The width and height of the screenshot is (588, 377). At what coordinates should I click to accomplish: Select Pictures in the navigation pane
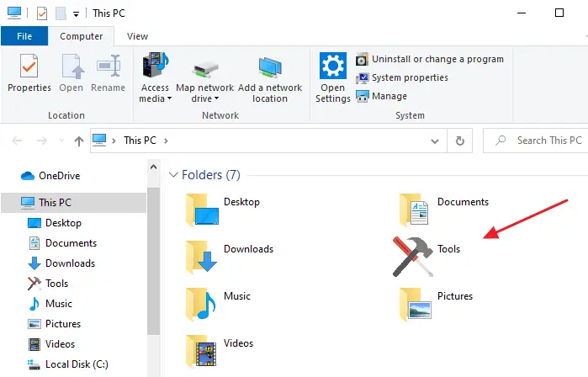pyautogui.click(x=54, y=324)
